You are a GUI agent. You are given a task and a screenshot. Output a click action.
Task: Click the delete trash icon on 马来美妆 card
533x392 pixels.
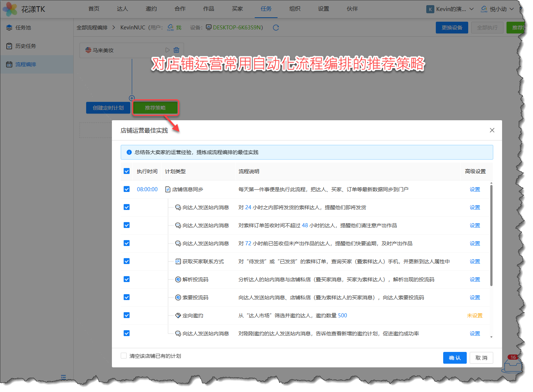point(176,50)
